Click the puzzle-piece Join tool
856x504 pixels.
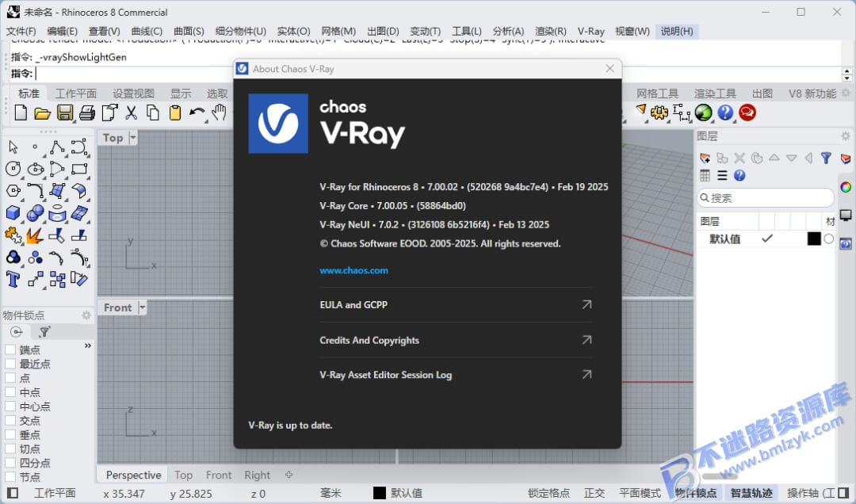(13, 235)
